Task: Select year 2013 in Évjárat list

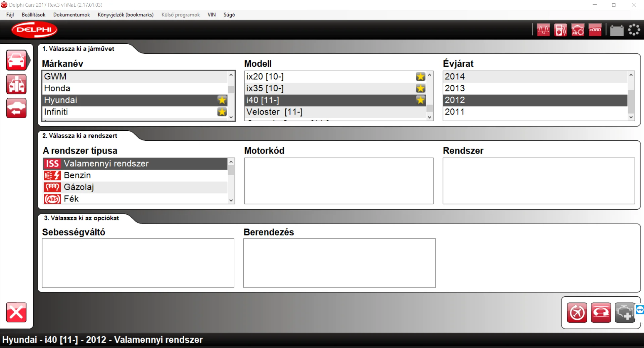Action: pos(535,88)
